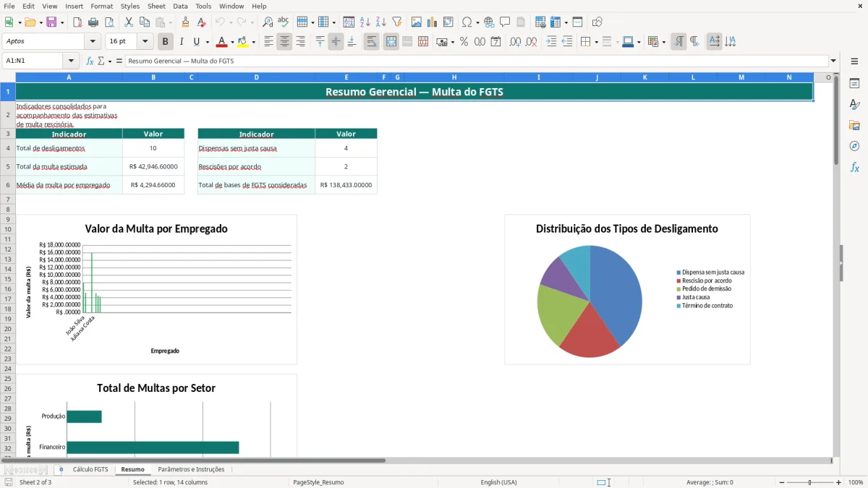This screenshot has height=488, width=868.
Task: Open the Data menu
Action: [x=180, y=6]
